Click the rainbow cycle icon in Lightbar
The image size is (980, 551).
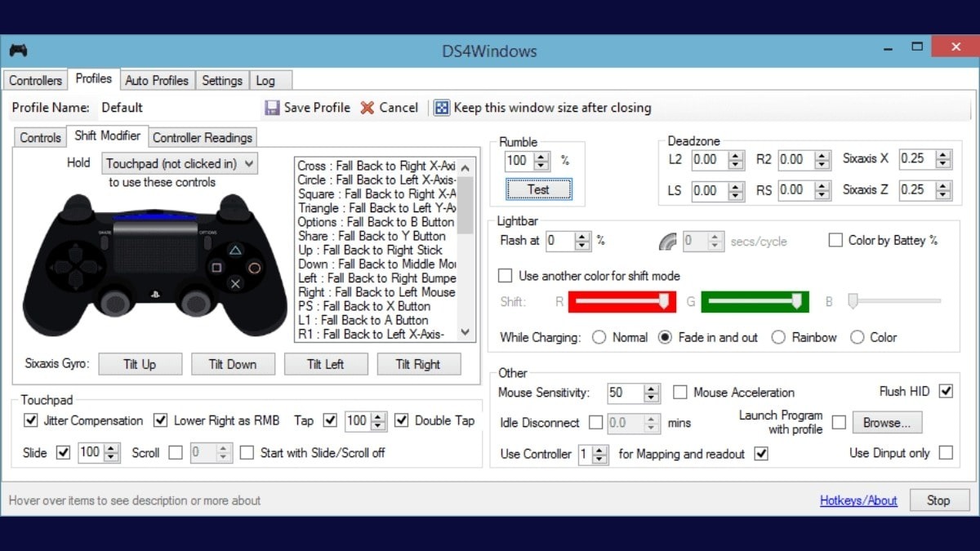click(x=668, y=241)
